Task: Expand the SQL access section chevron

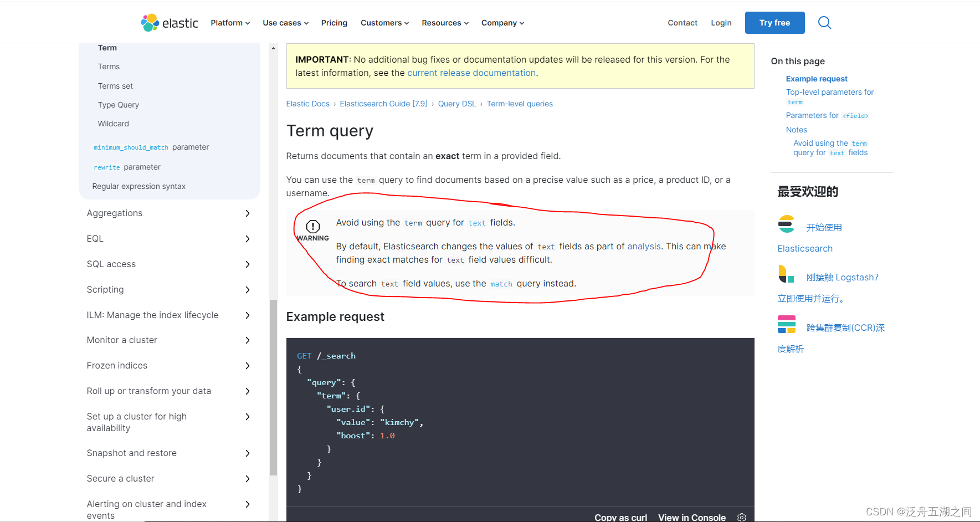Action: pyautogui.click(x=248, y=264)
